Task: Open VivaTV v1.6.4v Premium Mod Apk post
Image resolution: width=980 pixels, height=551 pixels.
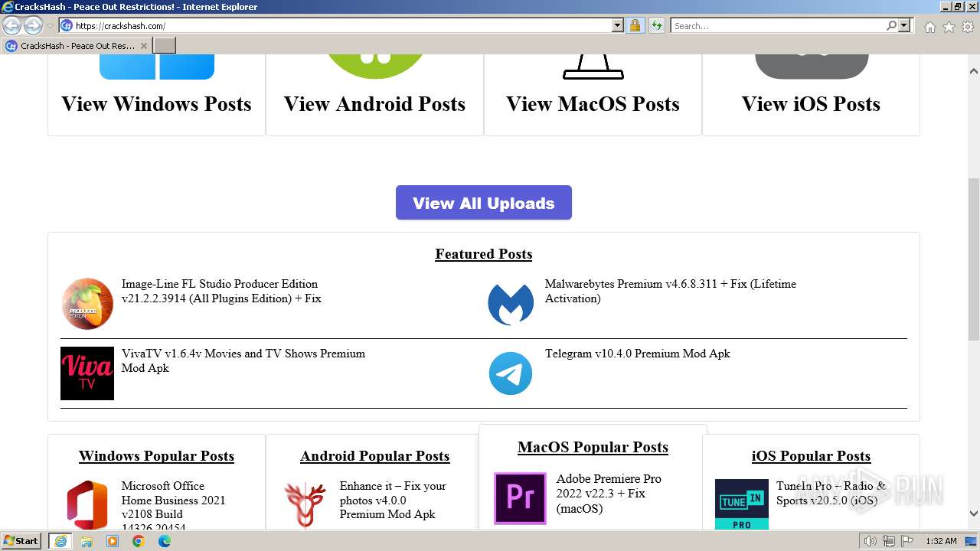Action: (x=243, y=360)
